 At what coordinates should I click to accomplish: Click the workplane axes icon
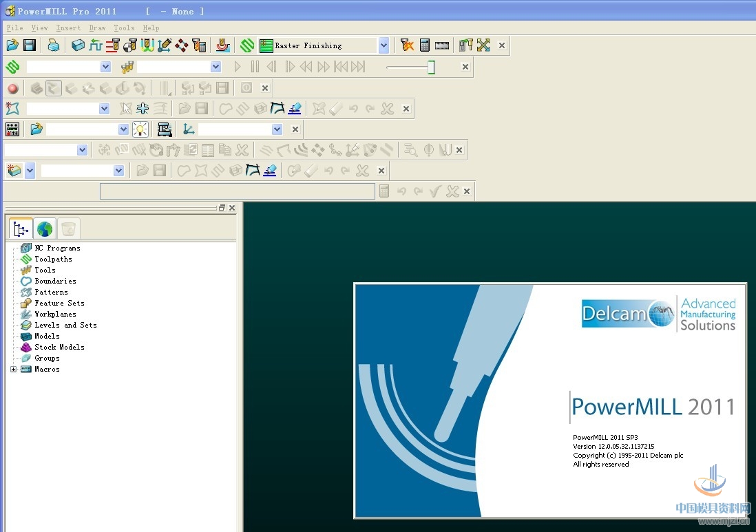click(x=189, y=129)
